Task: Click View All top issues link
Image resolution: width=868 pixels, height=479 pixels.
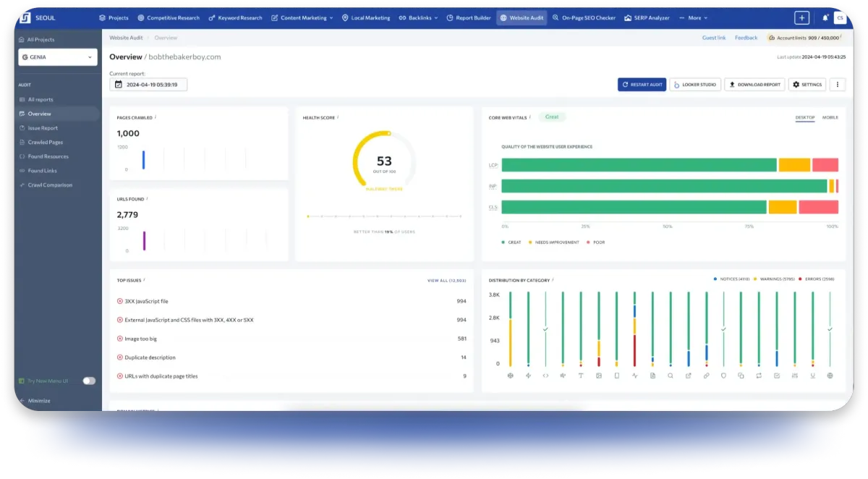Action: [447, 280]
